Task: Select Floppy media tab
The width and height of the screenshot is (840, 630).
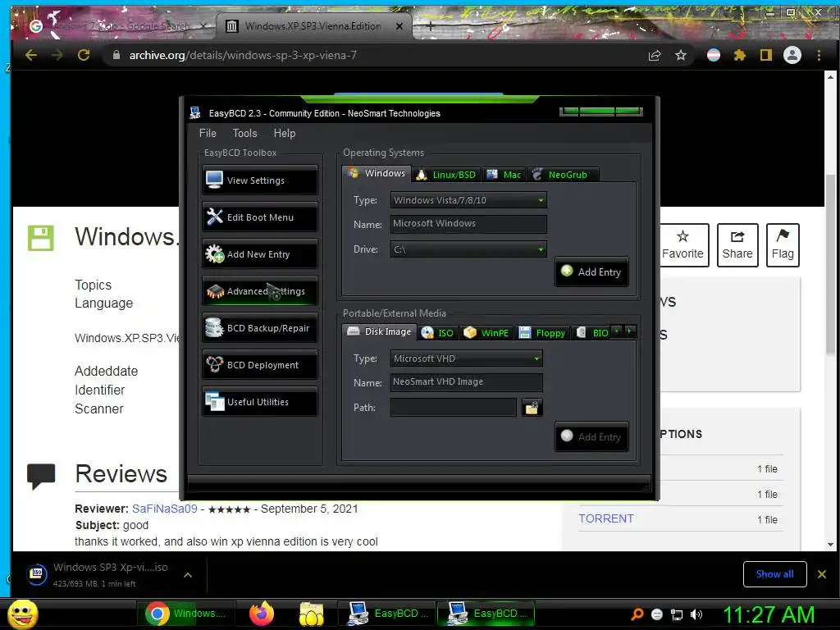Action: click(542, 333)
